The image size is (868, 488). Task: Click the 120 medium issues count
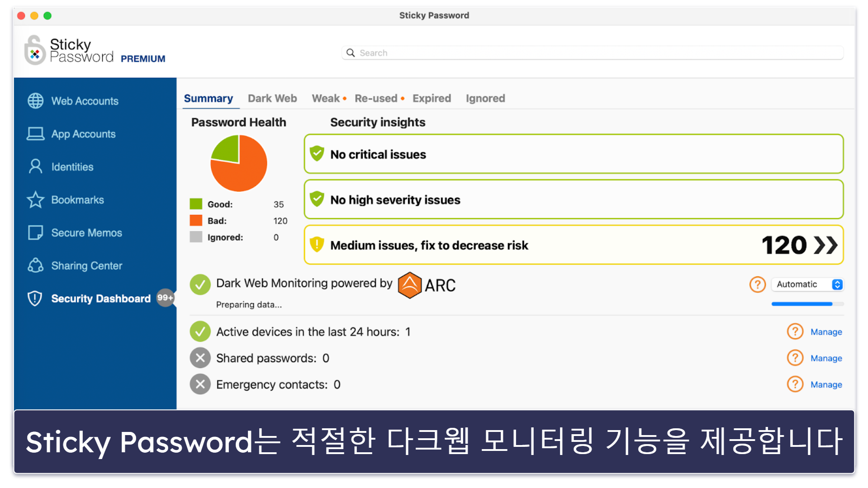click(784, 245)
